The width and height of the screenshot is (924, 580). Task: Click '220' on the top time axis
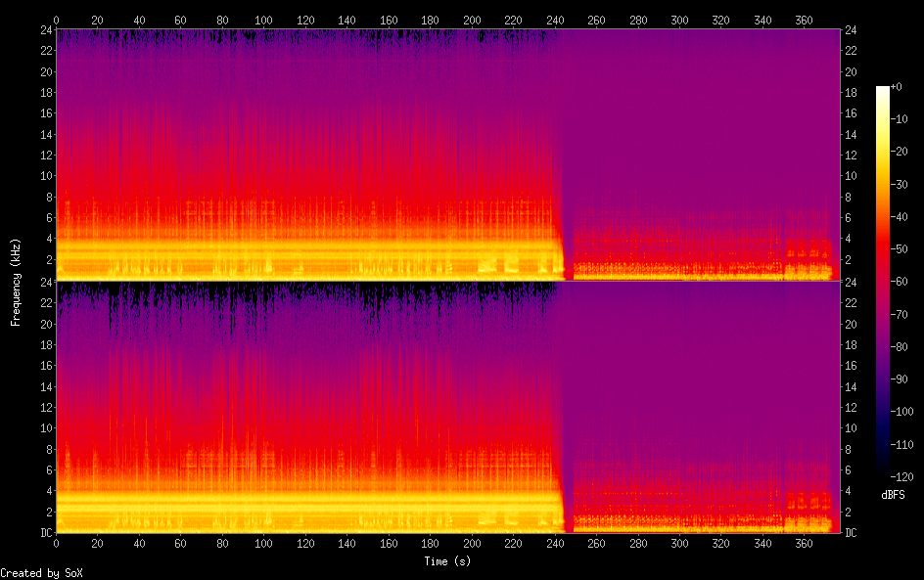click(513, 20)
